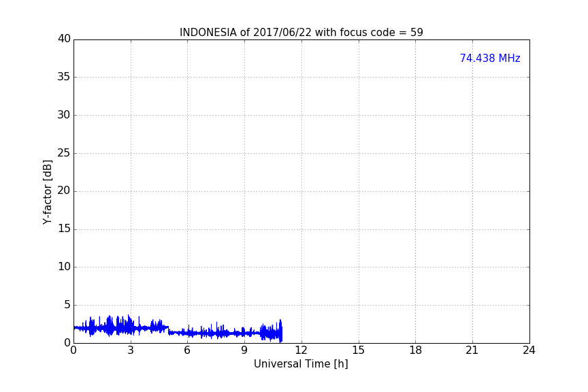The width and height of the screenshot is (588, 392).
Task: Click the plot title mentioning INDONESIA
Action: click(301, 32)
